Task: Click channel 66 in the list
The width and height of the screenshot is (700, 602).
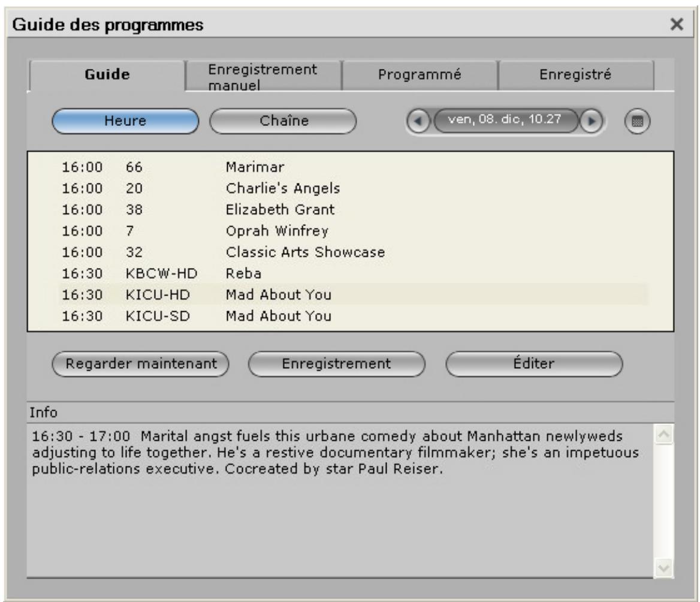Action: click(x=134, y=167)
